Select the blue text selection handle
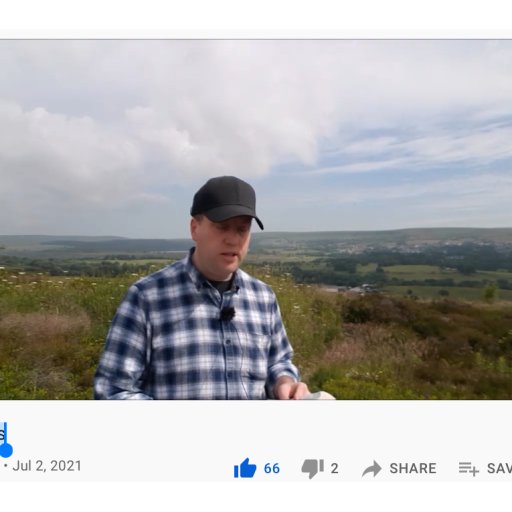The width and height of the screenshot is (512, 512). click(x=6, y=449)
